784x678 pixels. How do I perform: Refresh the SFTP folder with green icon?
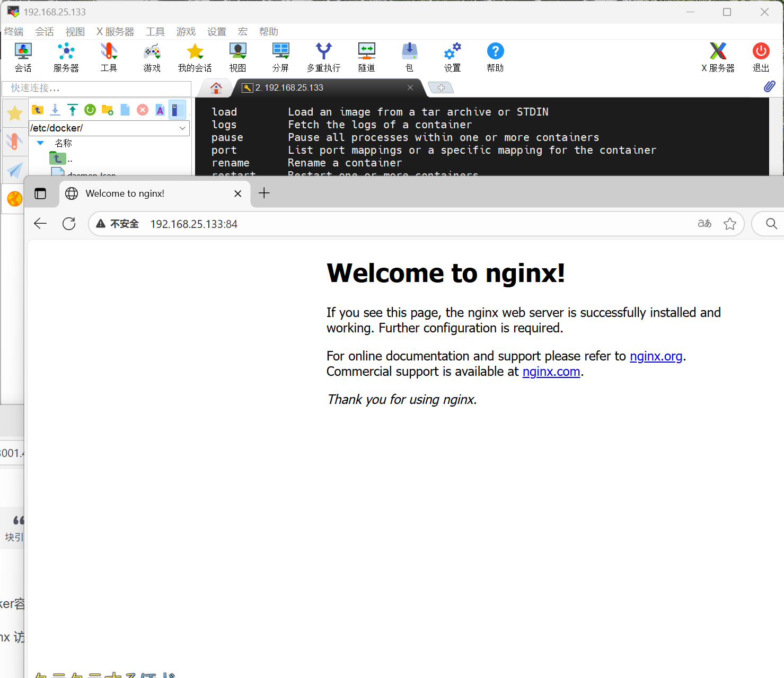(x=90, y=110)
